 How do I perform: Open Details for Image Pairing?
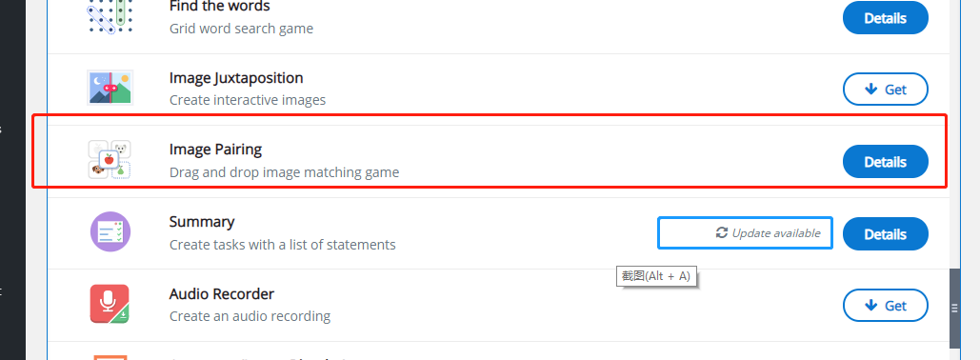885,162
